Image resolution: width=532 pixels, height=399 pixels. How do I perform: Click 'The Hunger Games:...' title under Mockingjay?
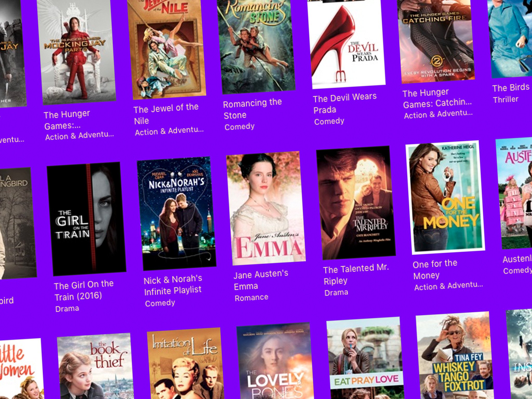pos(67,120)
